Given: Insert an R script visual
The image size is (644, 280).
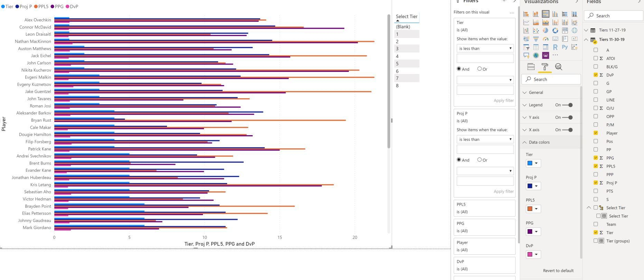Looking at the screenshot, I should (x=555, y=47).
